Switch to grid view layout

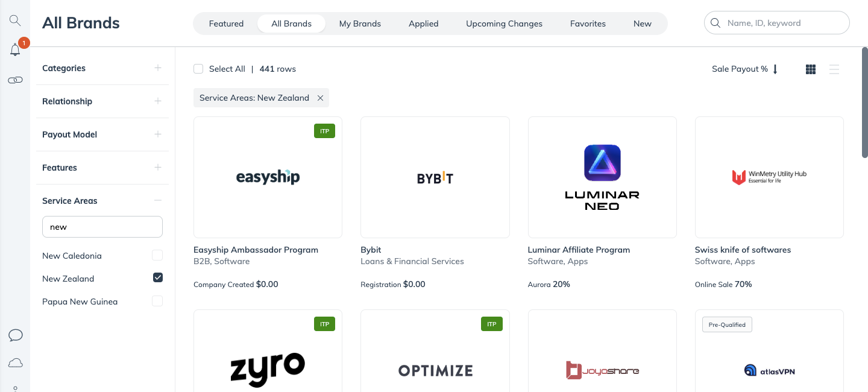pos(811,69)
